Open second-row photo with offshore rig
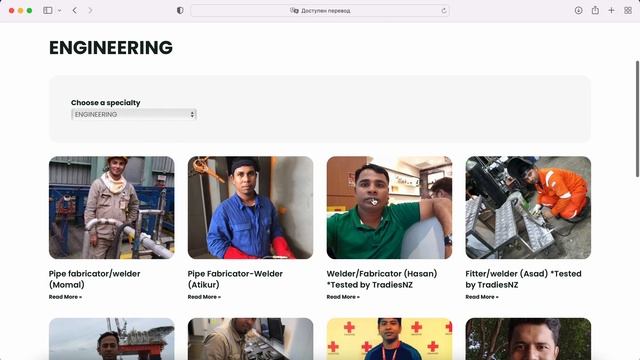 (x=111, y=339)
